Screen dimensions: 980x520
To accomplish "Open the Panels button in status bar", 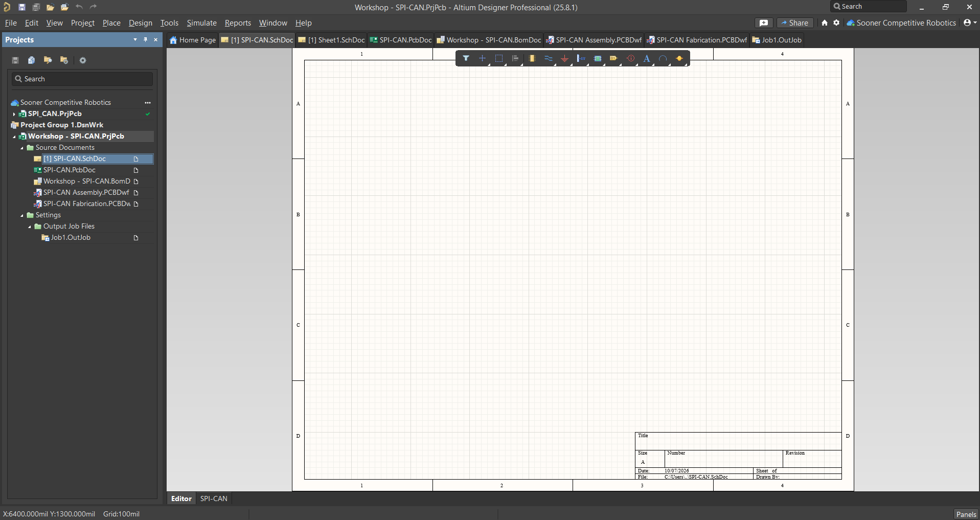I will tap(966, 514).
